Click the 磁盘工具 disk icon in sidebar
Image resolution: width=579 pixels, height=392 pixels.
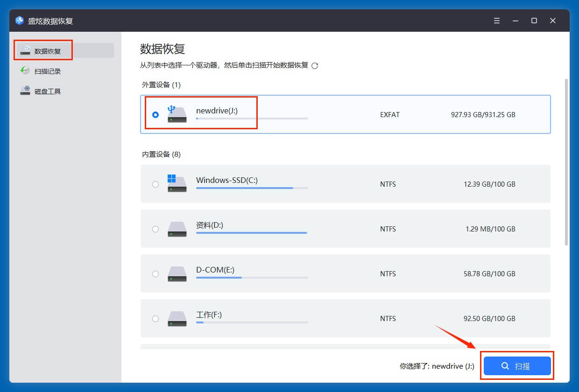pyautogui.click(x=26, y=91)
